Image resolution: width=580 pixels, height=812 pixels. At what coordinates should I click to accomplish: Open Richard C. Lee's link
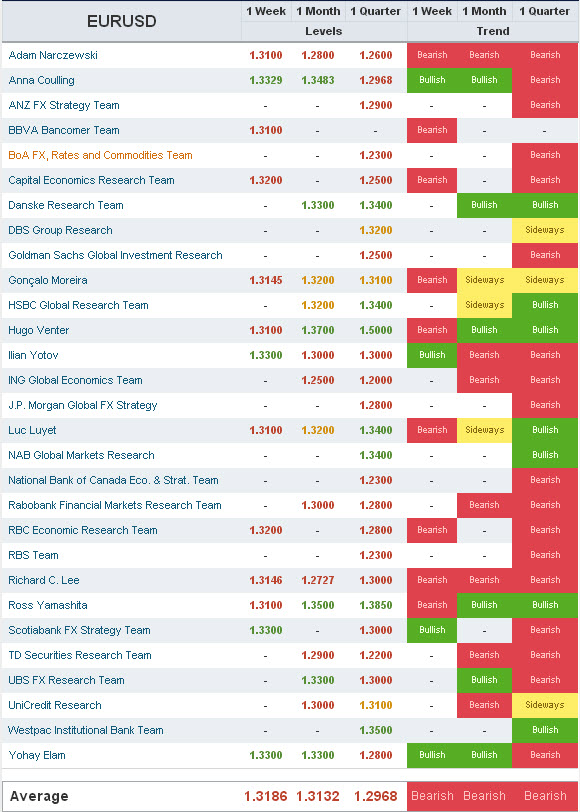point(44,581)
